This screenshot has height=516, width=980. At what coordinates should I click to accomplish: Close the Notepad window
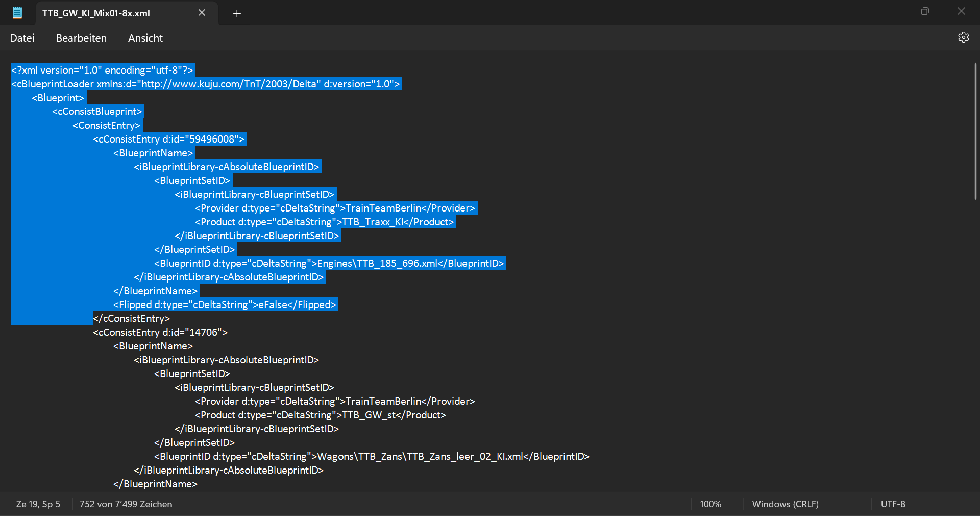click(x=961, y=11)
